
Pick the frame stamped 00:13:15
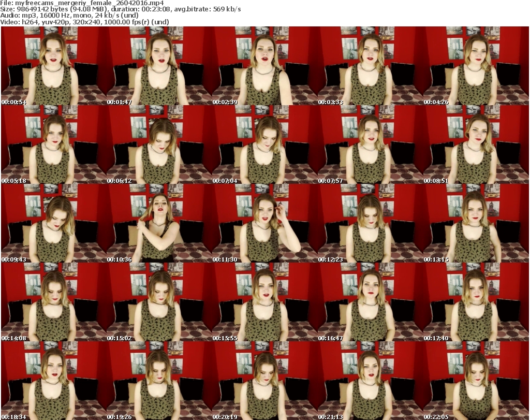[x=476, y=224]
